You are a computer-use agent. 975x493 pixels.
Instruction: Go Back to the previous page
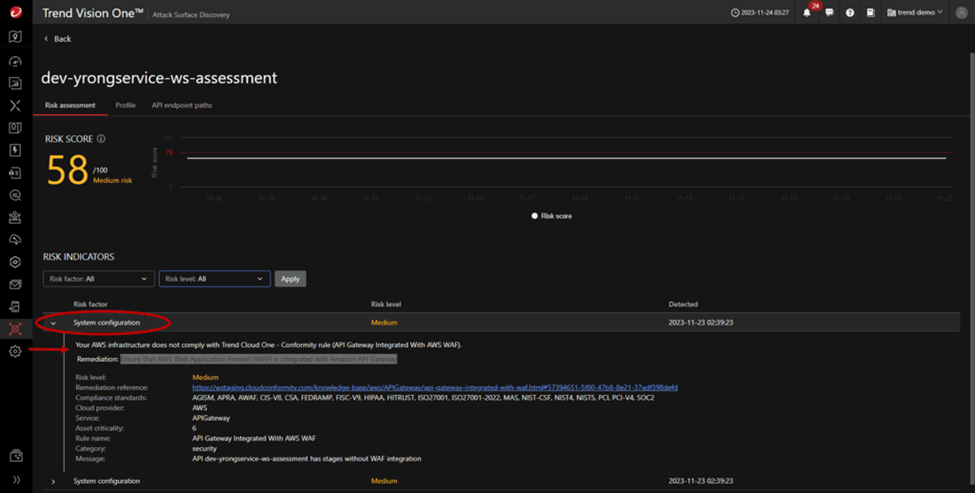point(57,39)
